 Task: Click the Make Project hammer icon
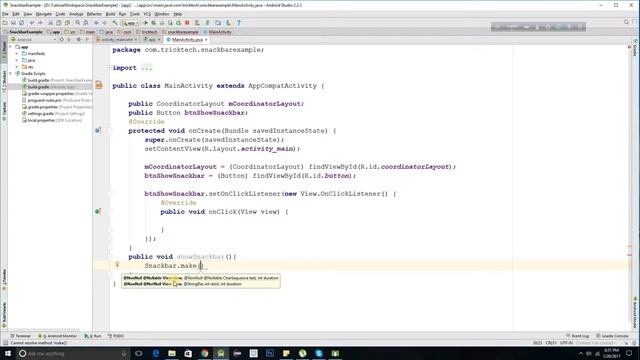click(x=115, y=23)
